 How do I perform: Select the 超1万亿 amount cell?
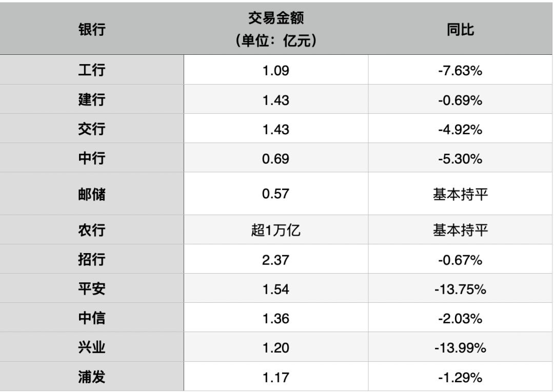[275, 230]
